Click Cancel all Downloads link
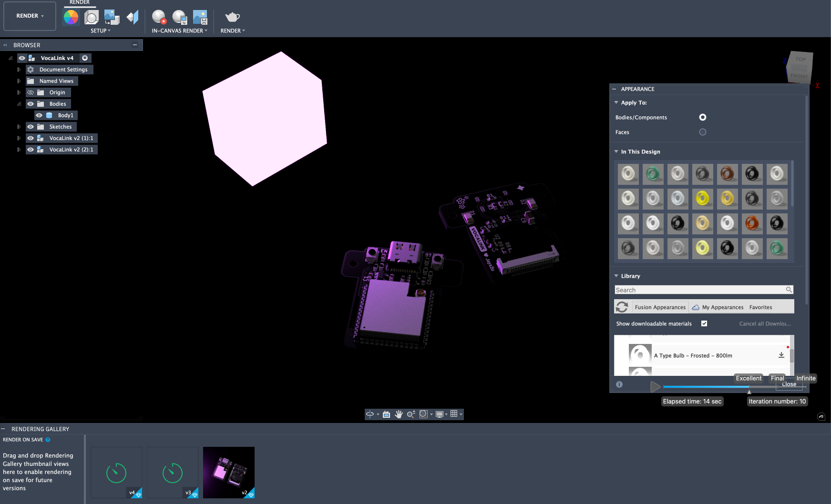The width and height of the screenshot is (831, 504). (765, 323)
